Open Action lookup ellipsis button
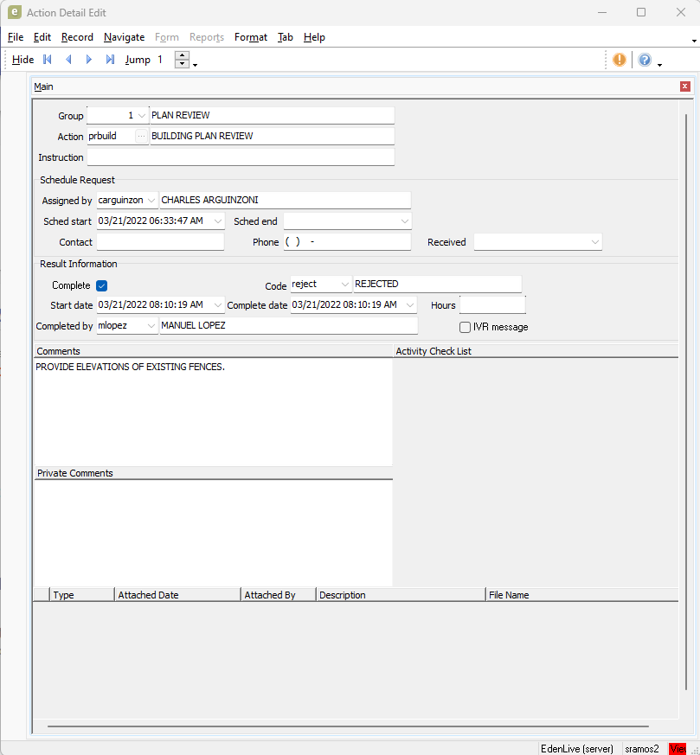Image resolution: width=700 pixels, height=755 pixels. pos(142,136)
